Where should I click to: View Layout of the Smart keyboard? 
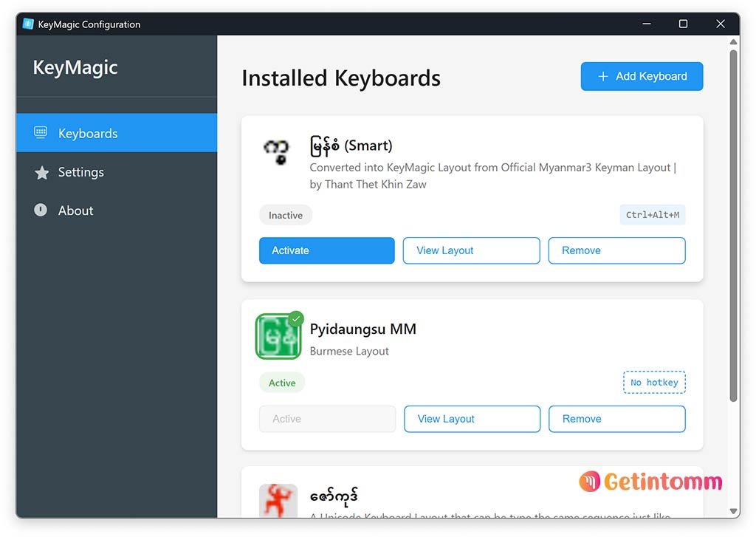[x=471, y=250]
